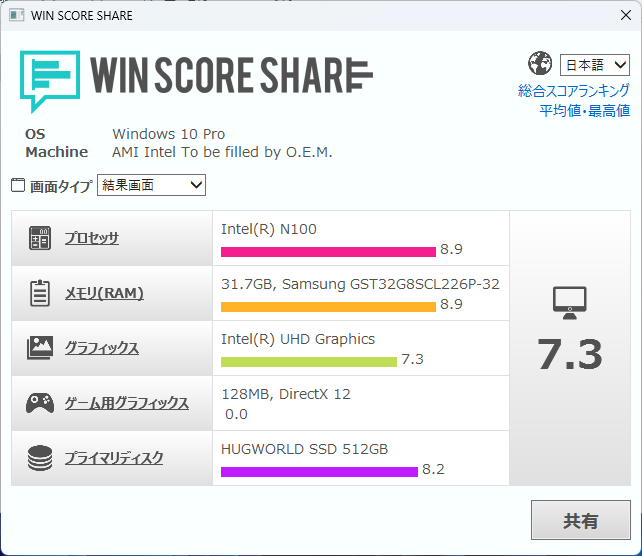Click the 128MB, DirectX 12 text

[x=286, y=394]
